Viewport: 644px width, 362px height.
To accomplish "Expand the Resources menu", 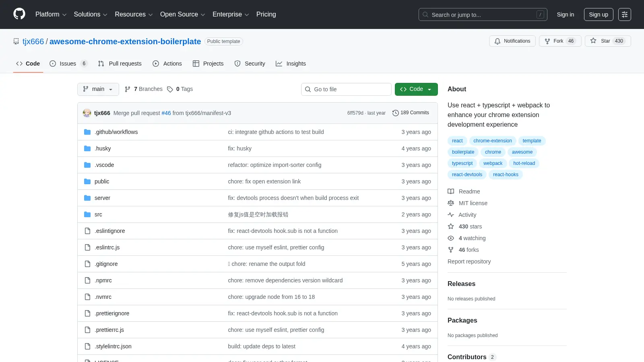I will tap(134, 14).
